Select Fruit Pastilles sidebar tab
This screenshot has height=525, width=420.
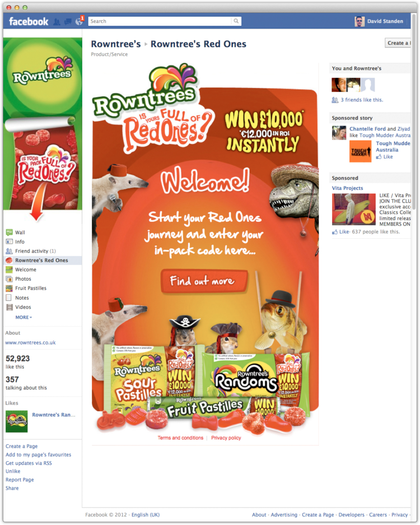pyautogui.click(x=43, y=288)
